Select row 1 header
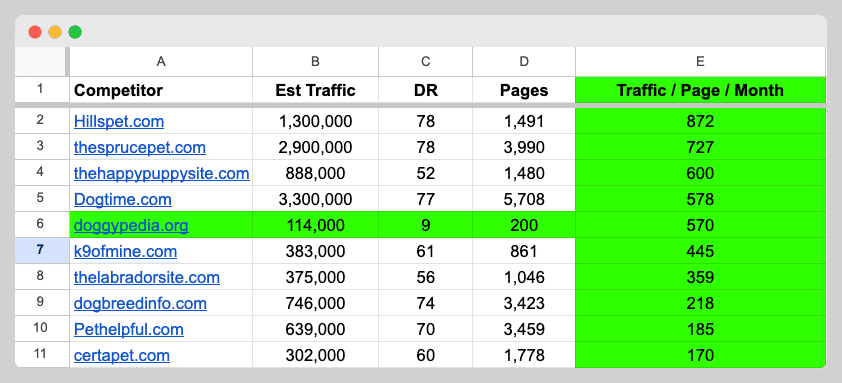Viewport: 842px width, 383px height. pos(42,90)
